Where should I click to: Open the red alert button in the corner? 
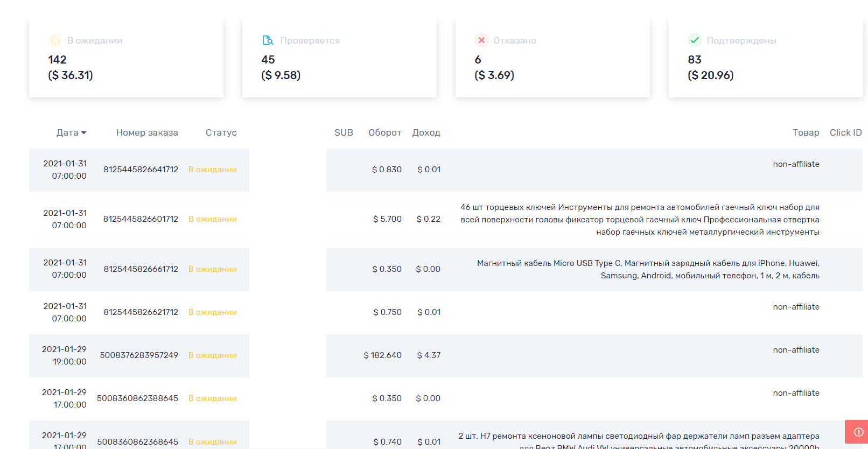point(858,432)
